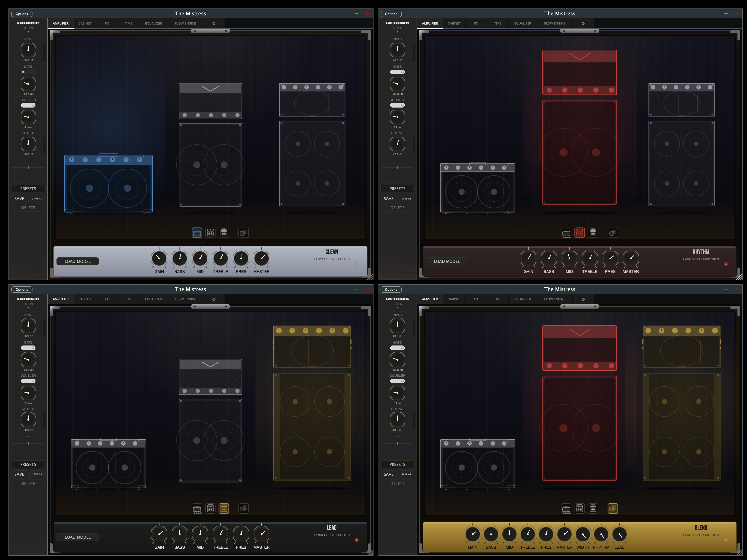Open the Options menu in Blend window
This screenshot has height=560, width=747.
pyautogui.click(x=391, y=290)
